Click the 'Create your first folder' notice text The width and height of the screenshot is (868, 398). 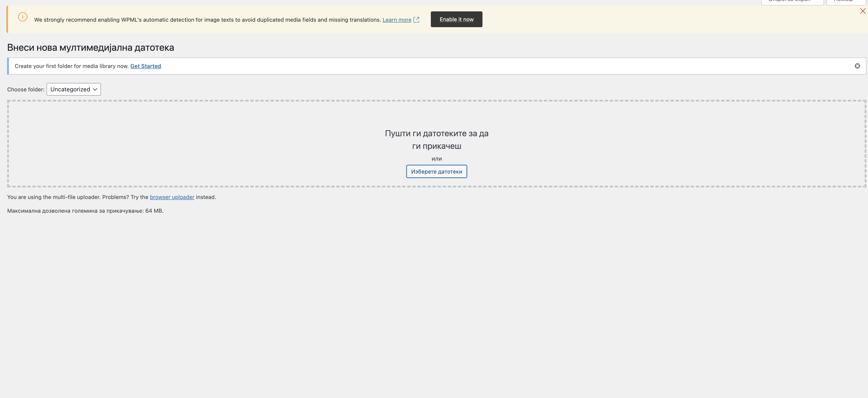[x=71, y=66]
